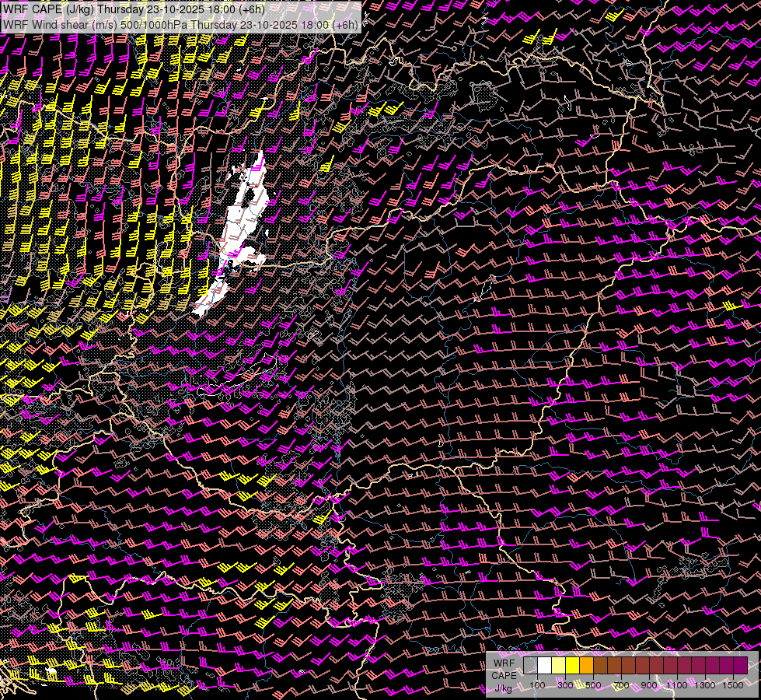The height and width of the screenshot is (700, 761).
Task: Click the 1300 legend value label
Action: [x=705, y=685]
